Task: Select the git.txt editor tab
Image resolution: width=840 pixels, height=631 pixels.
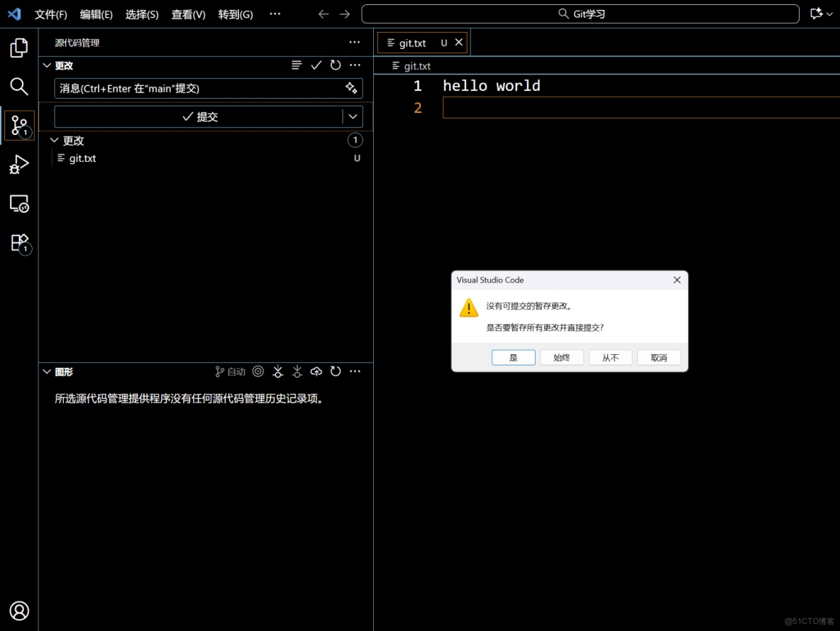Action: (412, 42)
